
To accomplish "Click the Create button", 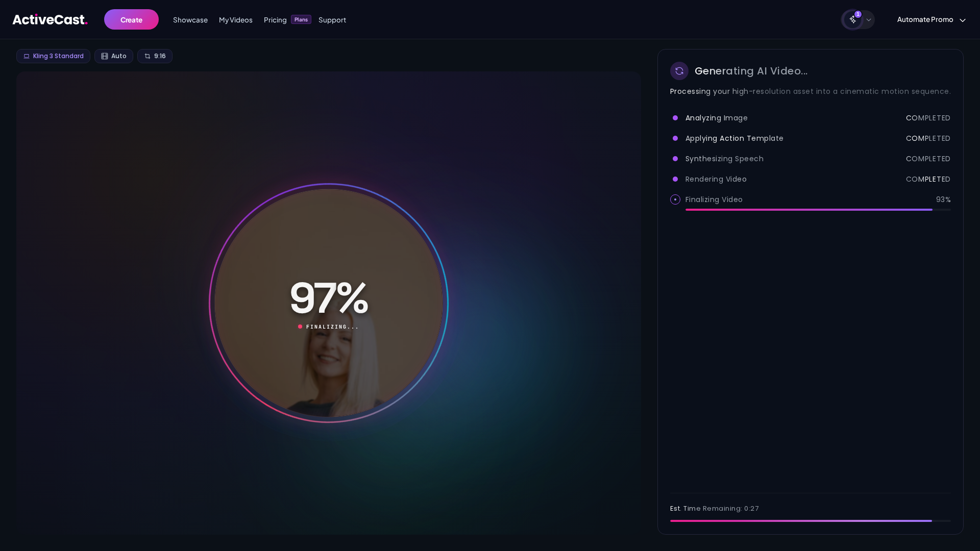I will click(131, 19).
